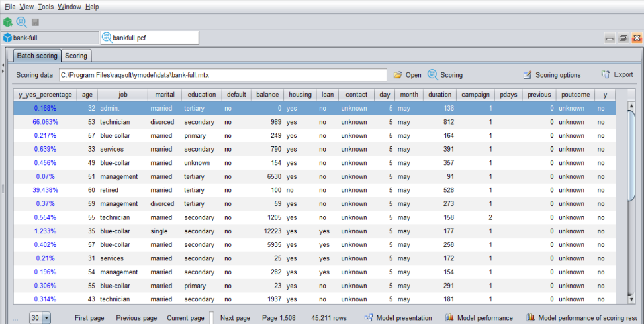This screenshot has width=644, height=324.
Task: Collapse the left side panel arrow
Action: 3,68
